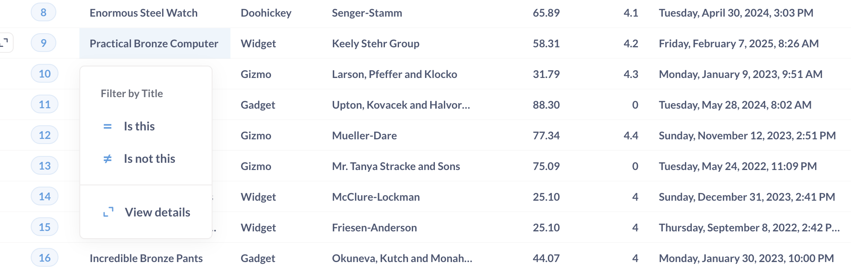Screen dimensions: 868x271
Task: Click the not-equal icon beside 'Is not this'
Action: (x=108, y=159)
